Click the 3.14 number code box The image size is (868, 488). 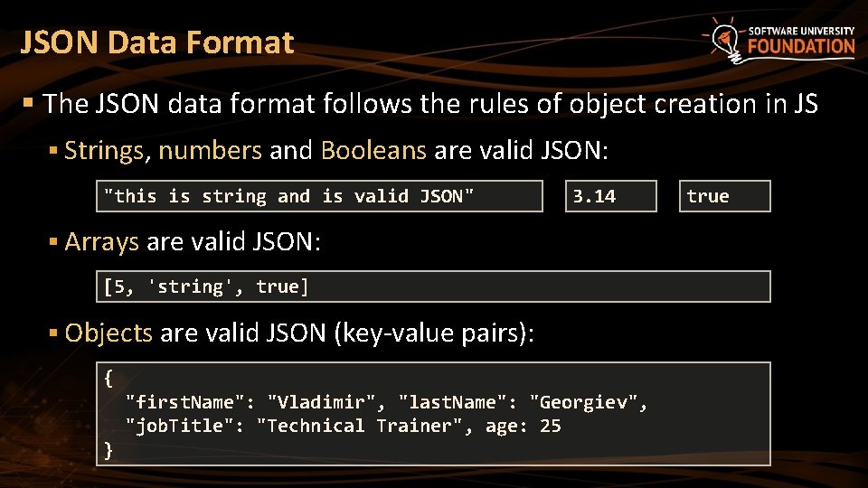pyautogui.click(x=610, y=196)
